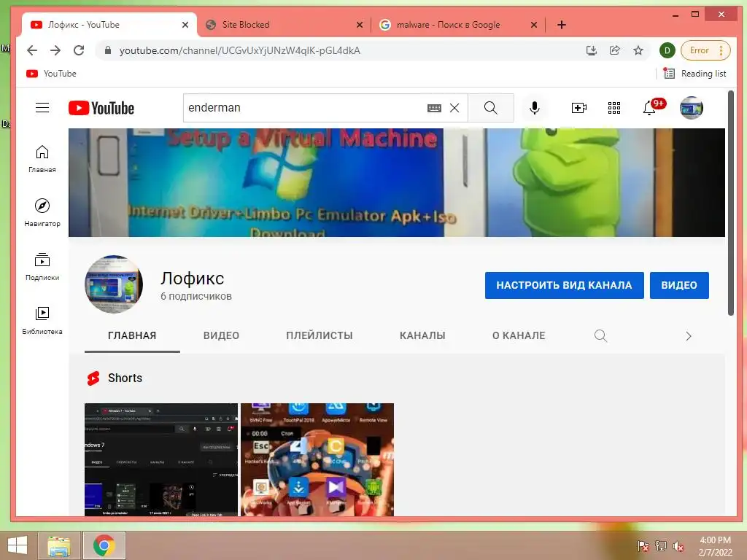The height and width of the screenshot is (560, 747).
Task: Click НАСТРОИТЬ ВИД КАНАЛА button
Action: 564,285
